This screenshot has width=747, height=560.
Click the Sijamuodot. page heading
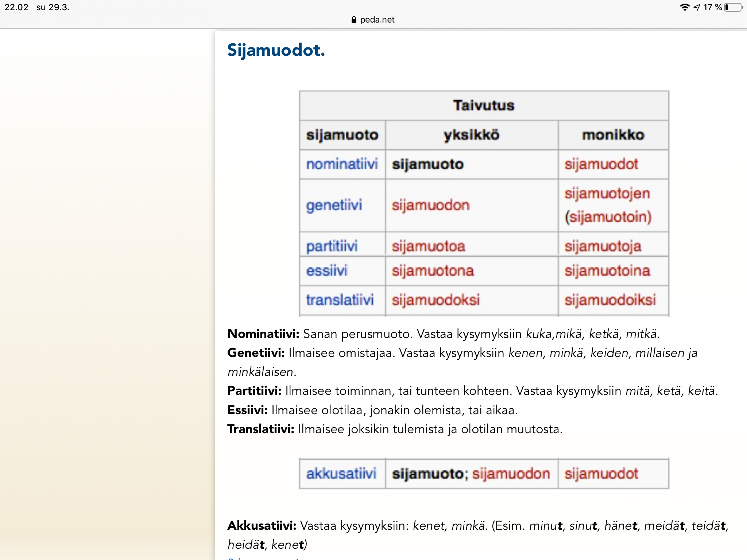(x=276, y=50)
